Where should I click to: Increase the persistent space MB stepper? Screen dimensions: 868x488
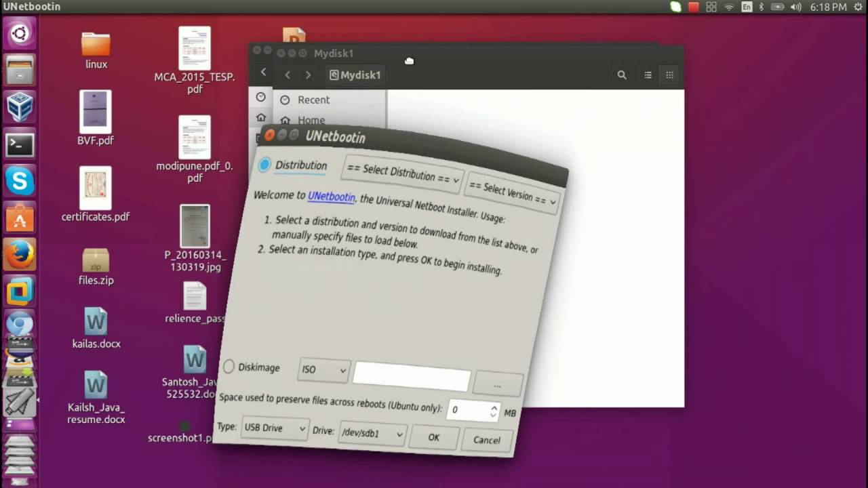(x=494, y=407)
